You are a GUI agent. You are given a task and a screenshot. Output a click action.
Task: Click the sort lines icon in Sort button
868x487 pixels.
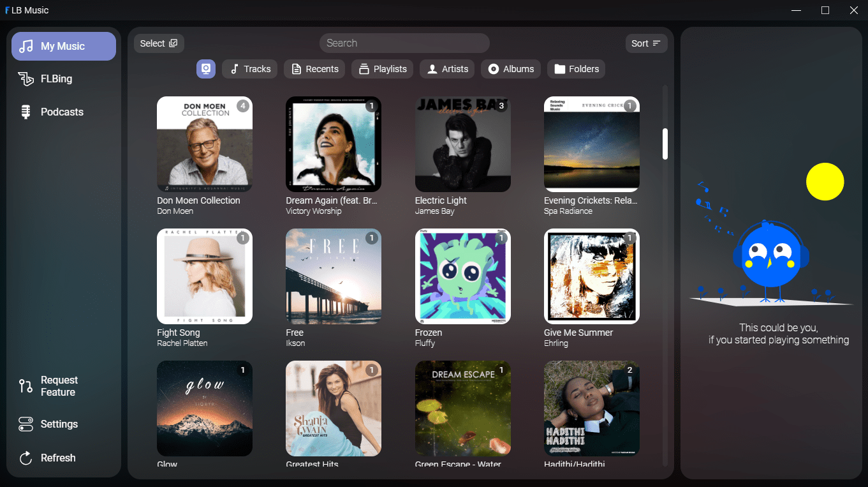click(656, 43)
